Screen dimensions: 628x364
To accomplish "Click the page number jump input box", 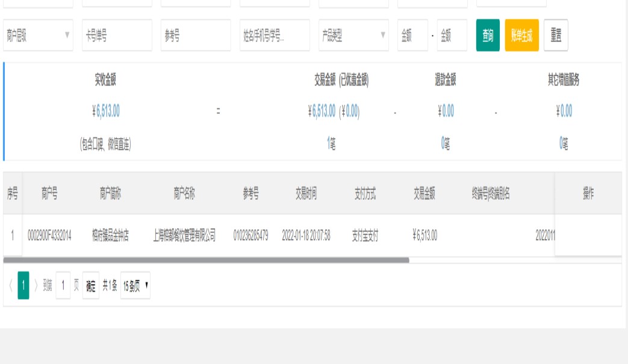I will coord(63,286).
